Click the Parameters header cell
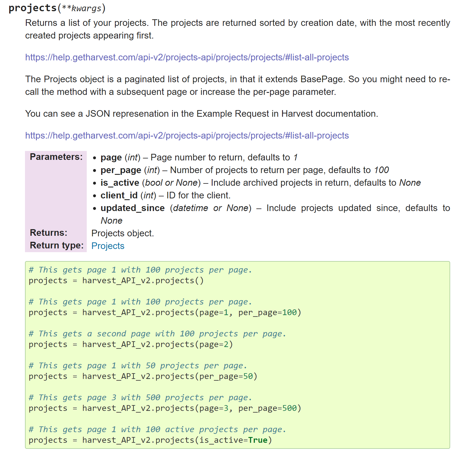Image resolution: width=476 pixels, height=456 pixels. (56, 157)
